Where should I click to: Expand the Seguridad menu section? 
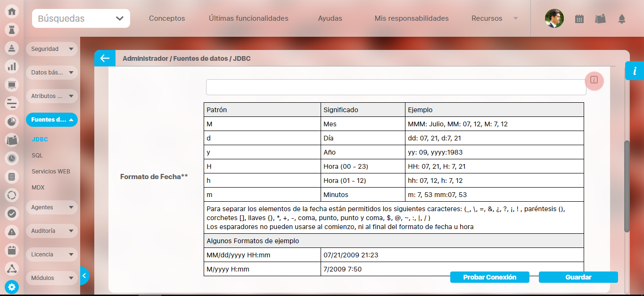pos(51,49)
